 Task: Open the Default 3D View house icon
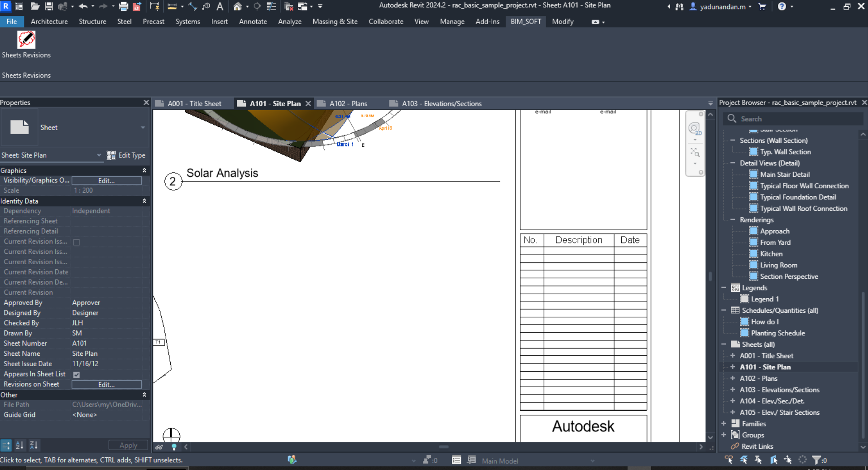click(237, 6)
